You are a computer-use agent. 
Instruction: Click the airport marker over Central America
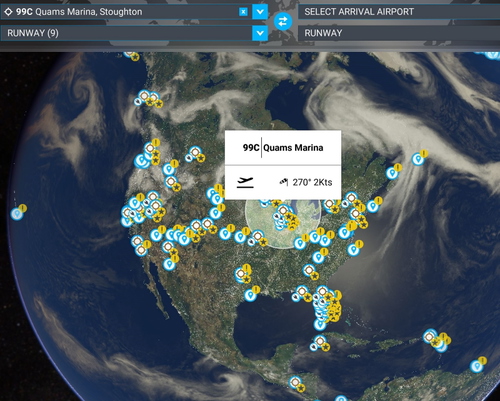click(x=295, y=382)
